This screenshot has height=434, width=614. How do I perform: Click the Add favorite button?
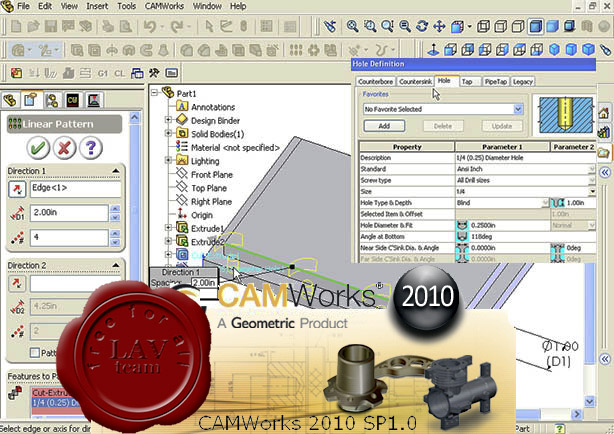click(x=384, y=126)
